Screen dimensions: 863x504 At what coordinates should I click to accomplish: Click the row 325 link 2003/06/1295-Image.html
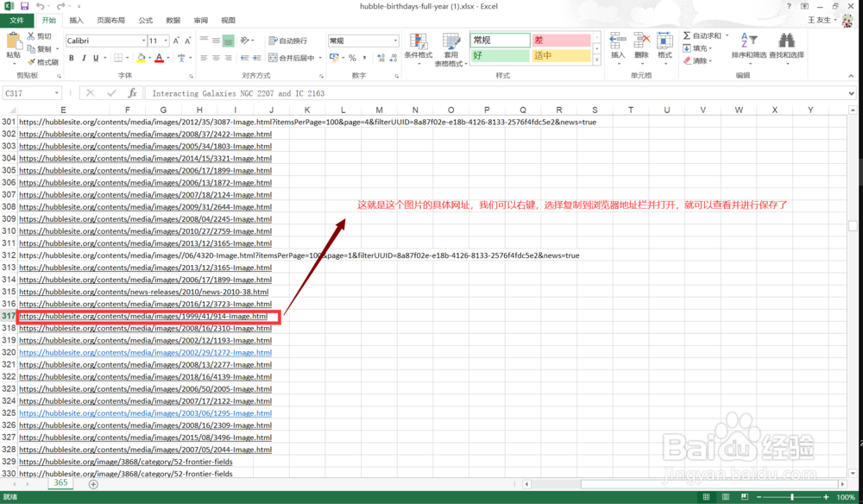click(x=145, y=413)
